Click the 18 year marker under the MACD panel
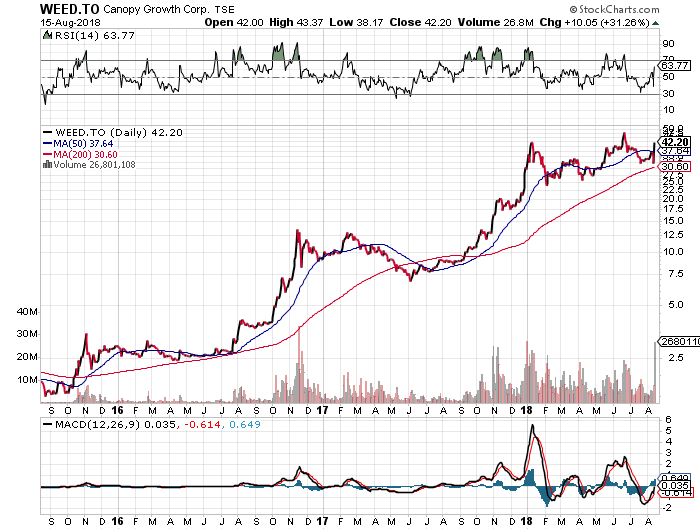 [527, 521]
